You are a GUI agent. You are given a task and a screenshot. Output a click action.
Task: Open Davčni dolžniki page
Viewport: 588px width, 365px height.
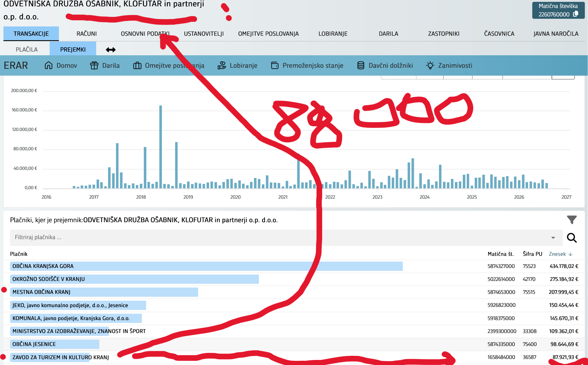click(385, 65)
